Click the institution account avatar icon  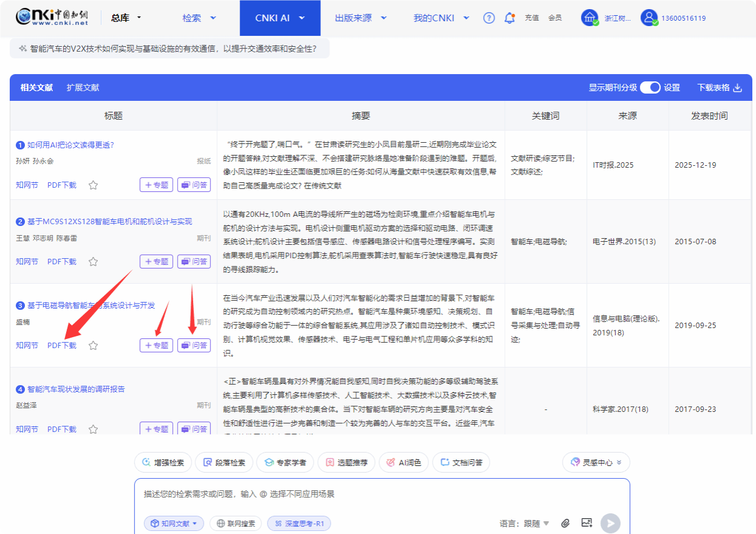589,18
